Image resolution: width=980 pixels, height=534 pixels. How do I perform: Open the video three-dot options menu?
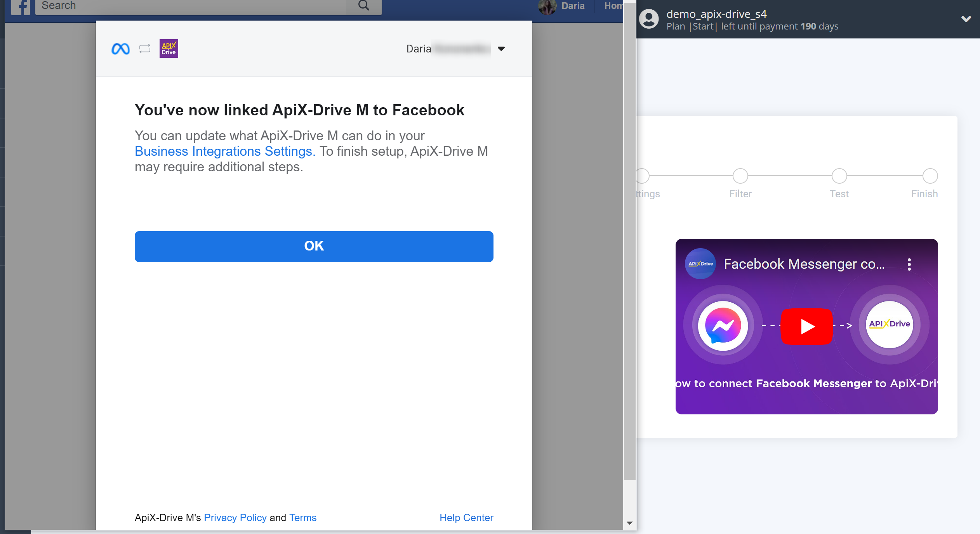tap(909, 264)
